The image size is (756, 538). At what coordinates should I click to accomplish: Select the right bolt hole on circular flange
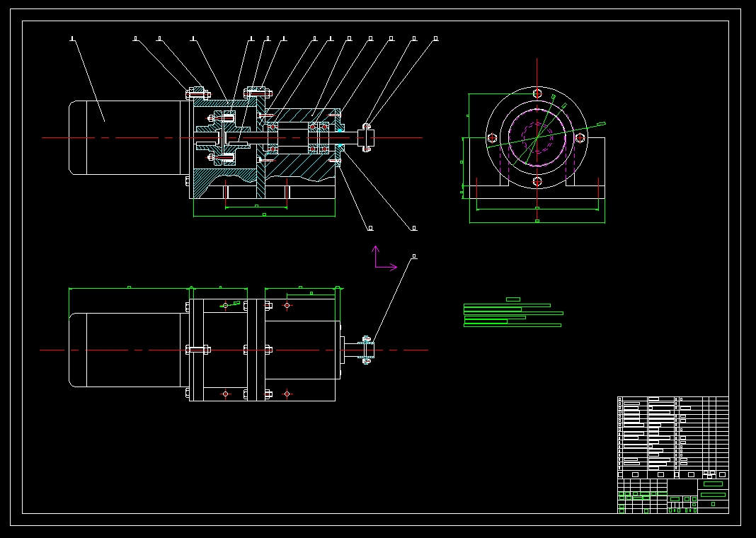[580, 137]
